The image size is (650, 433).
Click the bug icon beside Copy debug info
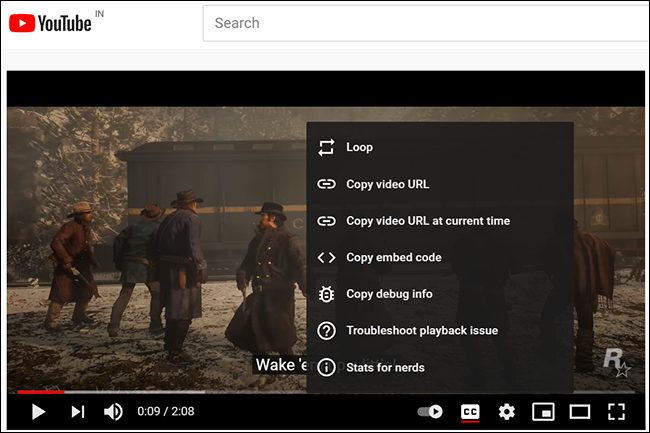pos(326,294)
